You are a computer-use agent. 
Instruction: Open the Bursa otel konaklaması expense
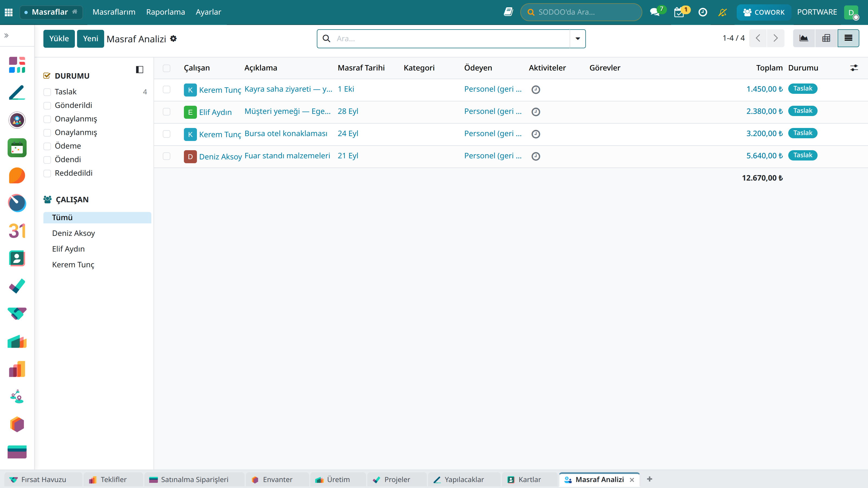(x=286, y=133)
